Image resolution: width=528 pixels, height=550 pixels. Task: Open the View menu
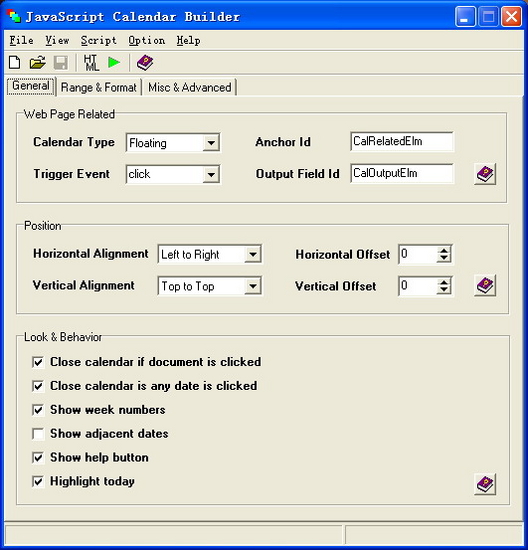click(x=57, y=41)
